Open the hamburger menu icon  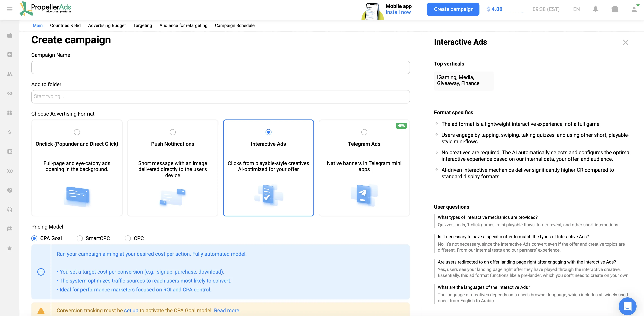pos(10,9)
